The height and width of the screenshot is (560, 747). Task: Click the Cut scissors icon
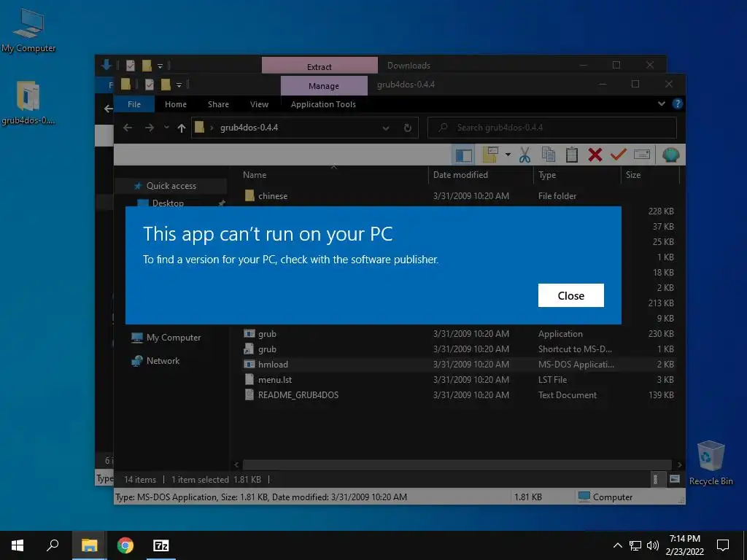(525, 155)
